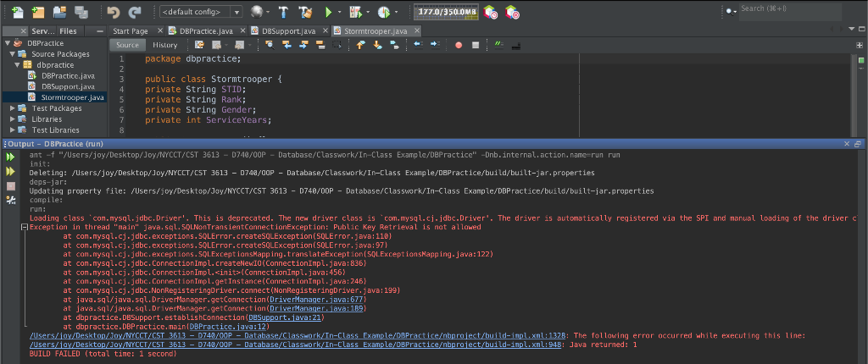This screenshot has width=868, height=364.
Task: Undo the last edit
Action: (x=114, y=12)
